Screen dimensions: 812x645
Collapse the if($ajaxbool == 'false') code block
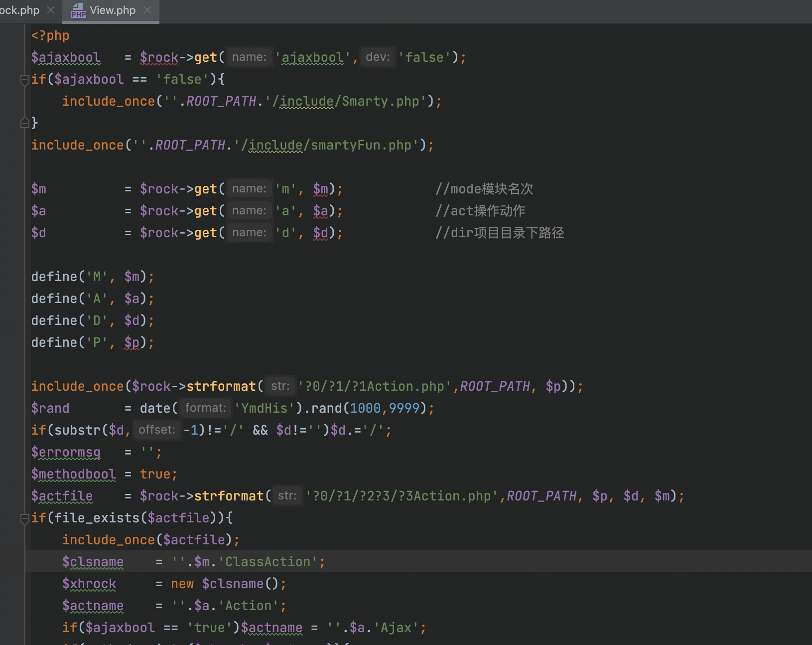[24, 80]
